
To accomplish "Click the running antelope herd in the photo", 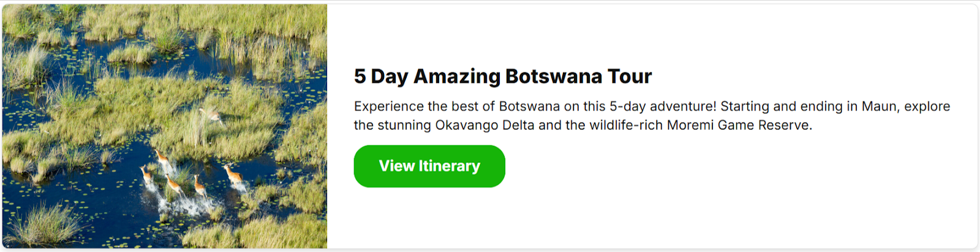I will pos(184,178).
